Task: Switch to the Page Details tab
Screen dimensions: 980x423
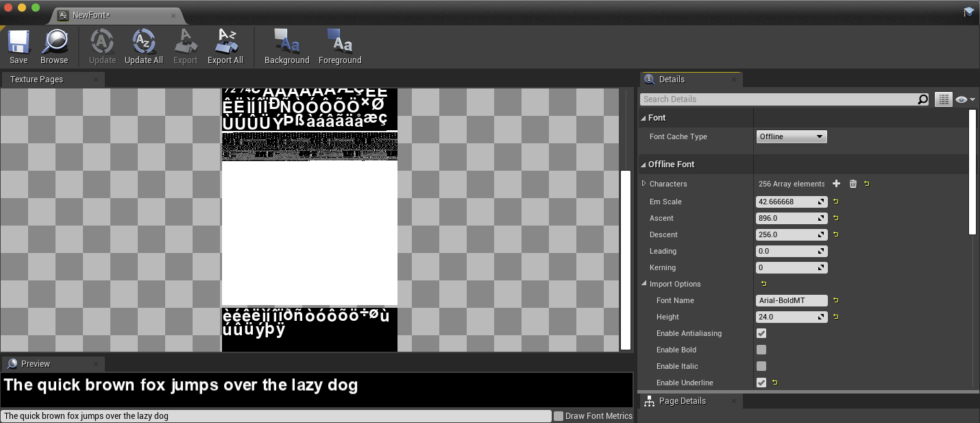Action: coord(683,401)
